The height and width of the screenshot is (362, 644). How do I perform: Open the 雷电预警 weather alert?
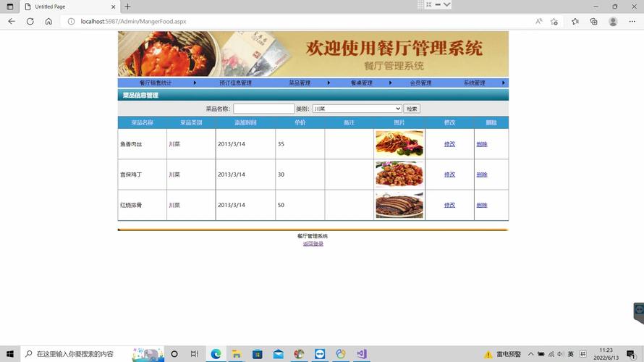click(502, 354)
